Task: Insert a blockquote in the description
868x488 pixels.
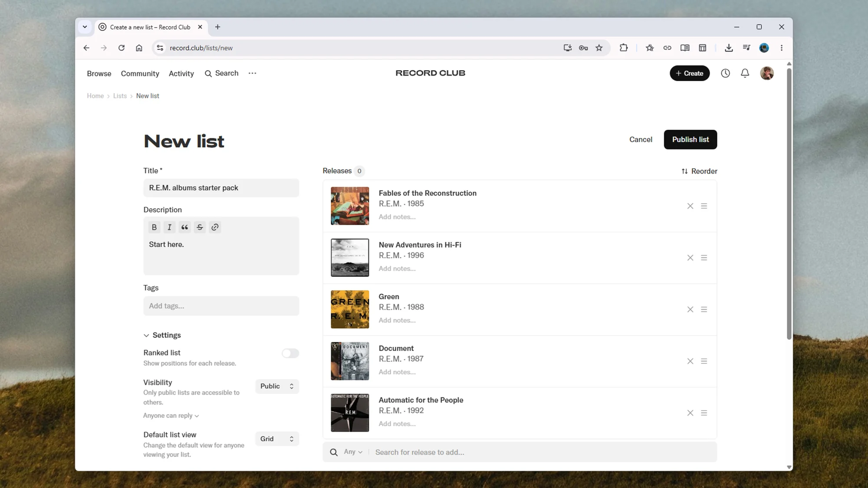Action: pos(184,227)
